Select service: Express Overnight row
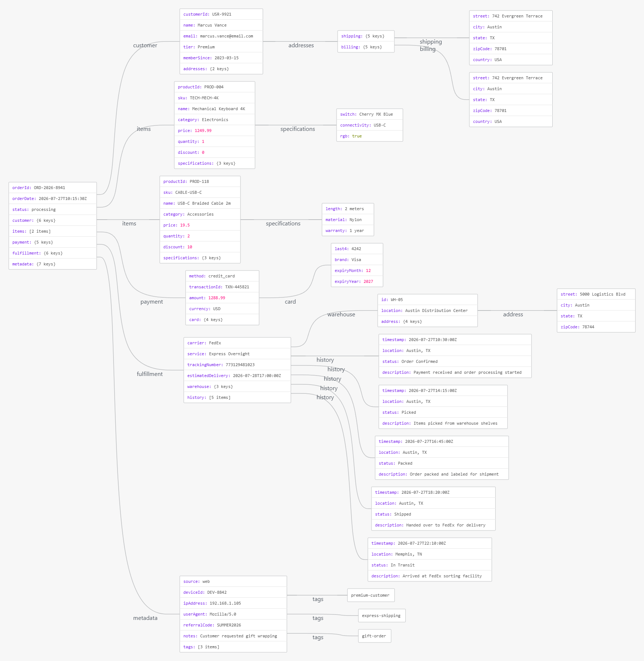 pos(237,354)
